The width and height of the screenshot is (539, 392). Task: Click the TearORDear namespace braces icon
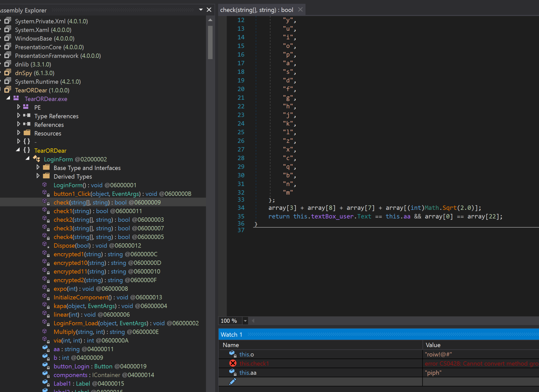click(x=27, y=150)
